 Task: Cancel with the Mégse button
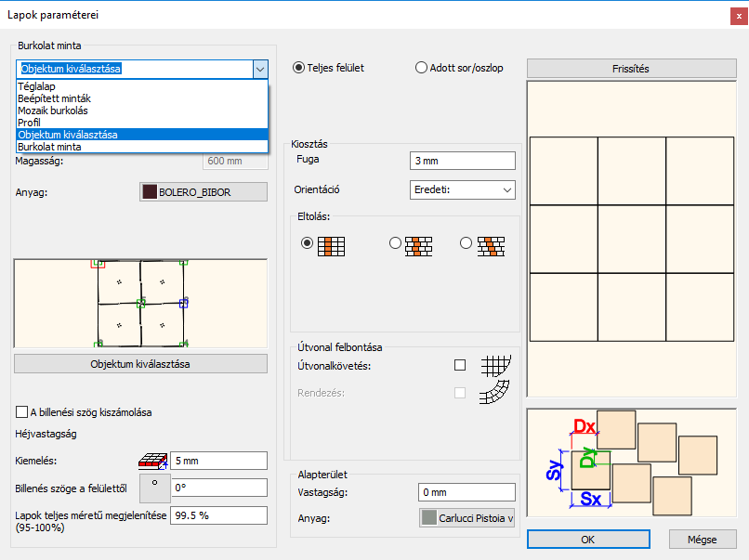(703, 540)
